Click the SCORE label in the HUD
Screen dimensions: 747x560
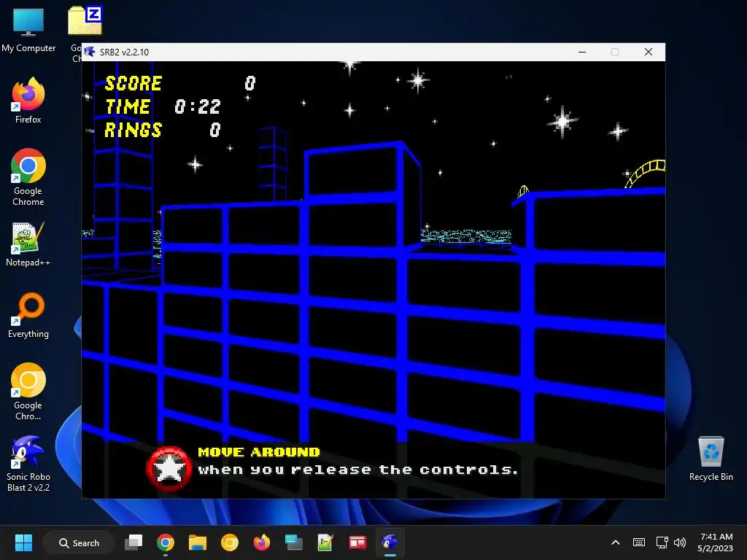pyautogui.click(x=133, y=83)
